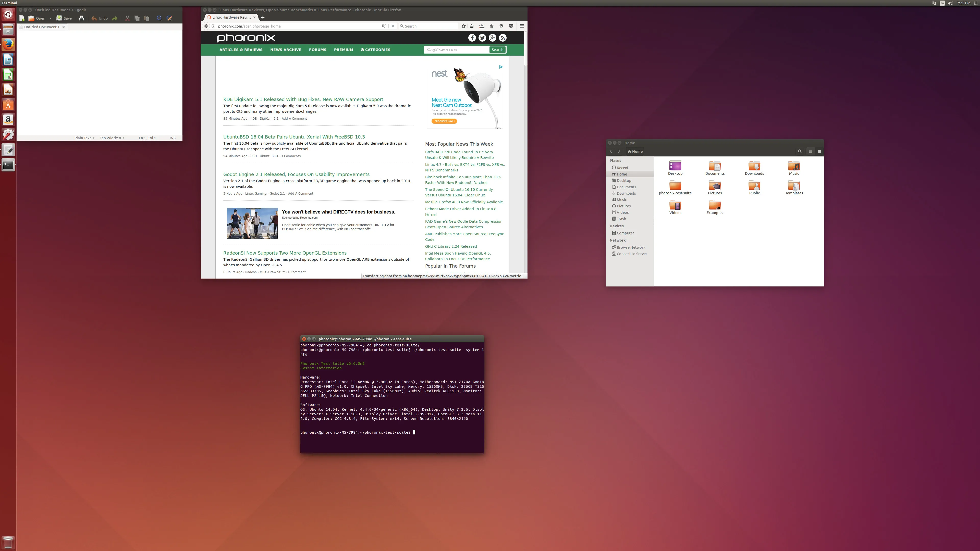The height and width of the screenshot is (551, 980).
Task: Open Phoronix RSS feed icon
Action: (x=503, y=38)
